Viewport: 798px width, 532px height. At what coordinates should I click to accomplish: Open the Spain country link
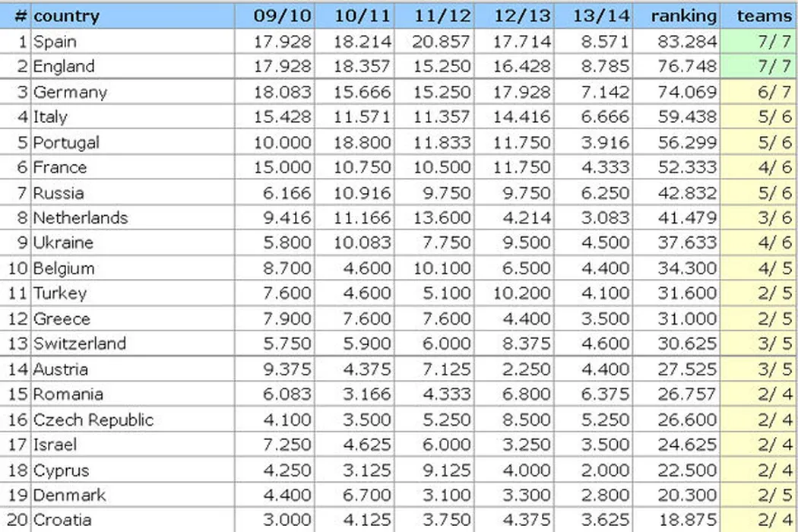55,41
